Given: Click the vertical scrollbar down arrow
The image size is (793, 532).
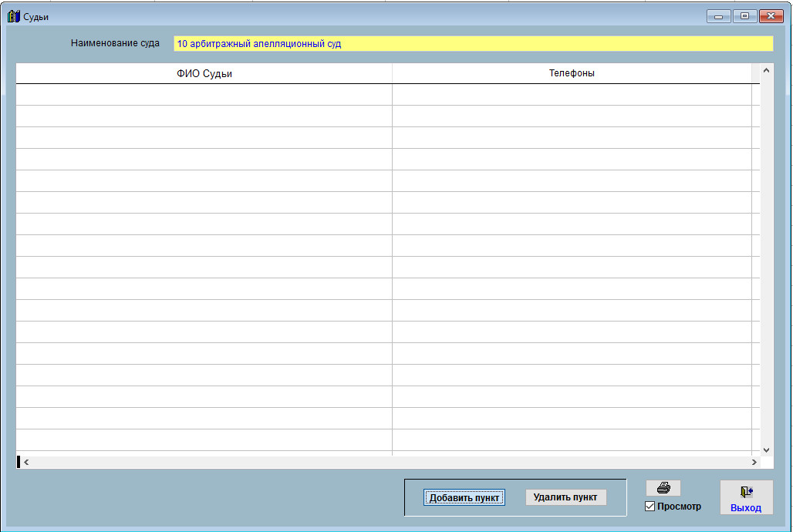Looking at the screenshot, I should (766, 450).
